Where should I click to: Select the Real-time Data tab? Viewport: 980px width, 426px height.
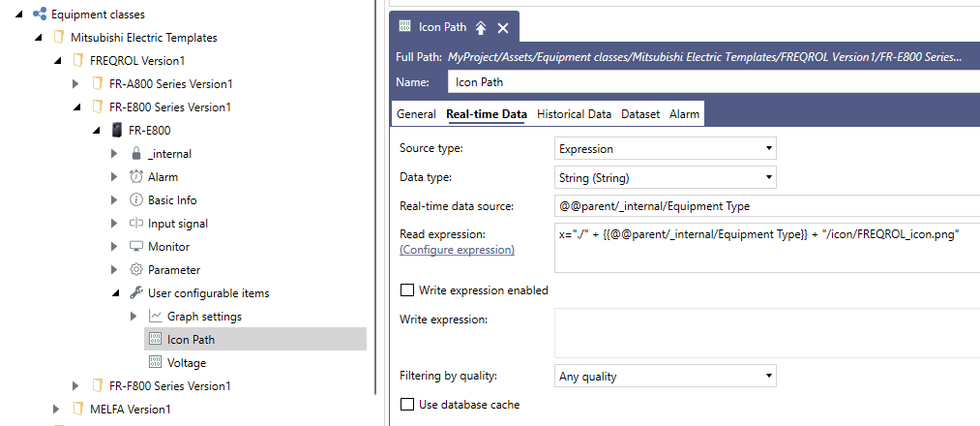pos(487,114)
